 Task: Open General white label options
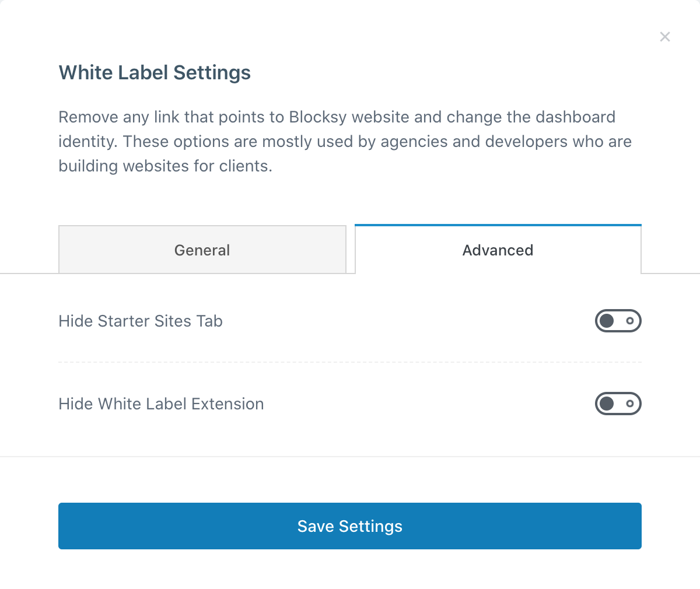202,250
